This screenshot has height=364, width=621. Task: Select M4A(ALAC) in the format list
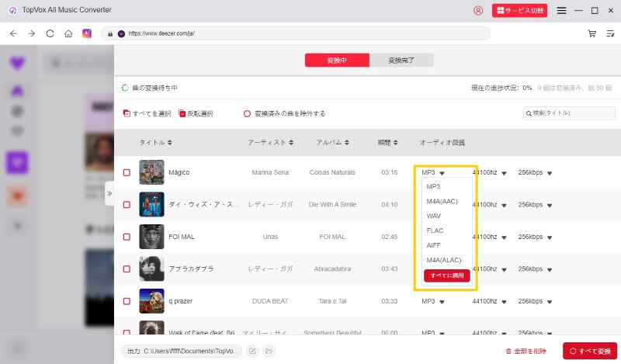[444, 260]
